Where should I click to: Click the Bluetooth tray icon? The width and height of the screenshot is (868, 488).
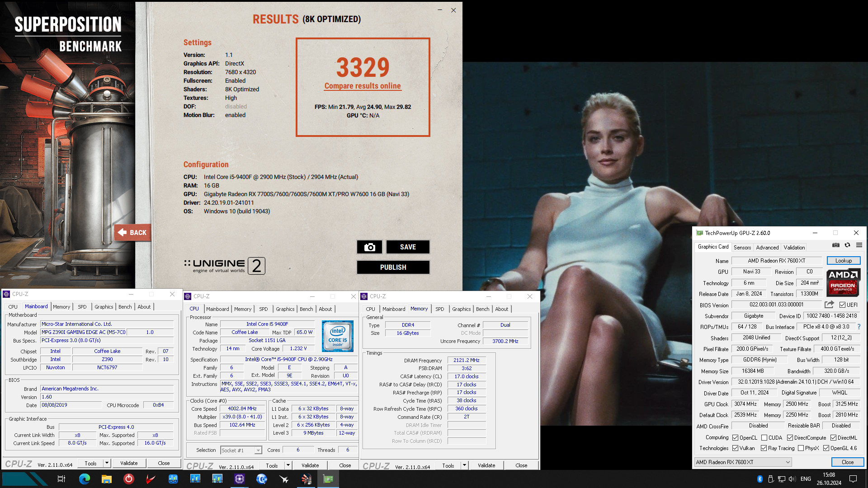point(760,479)
